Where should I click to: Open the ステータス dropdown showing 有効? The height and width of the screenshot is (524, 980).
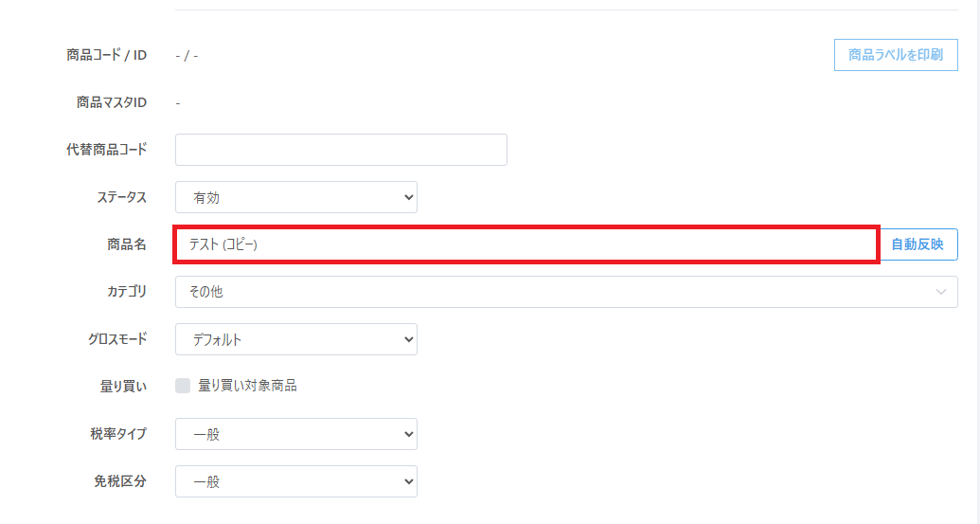[x=295, y=197]
